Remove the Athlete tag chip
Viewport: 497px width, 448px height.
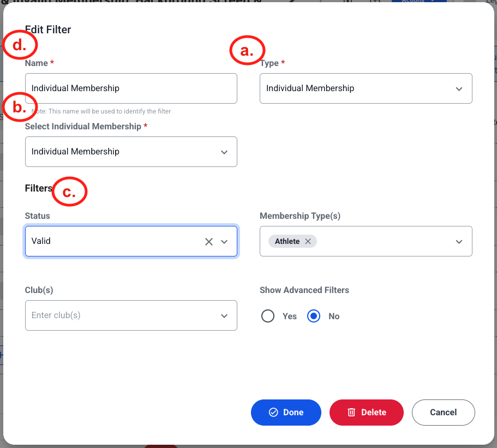(x=308, y=241)
